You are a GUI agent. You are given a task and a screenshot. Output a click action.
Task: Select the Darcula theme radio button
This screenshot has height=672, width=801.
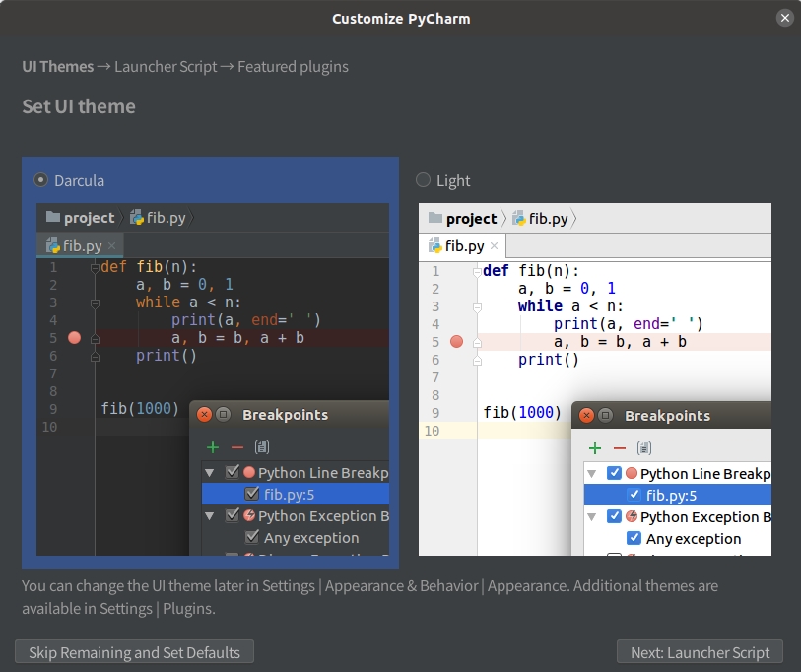click(x=41, y=180)
